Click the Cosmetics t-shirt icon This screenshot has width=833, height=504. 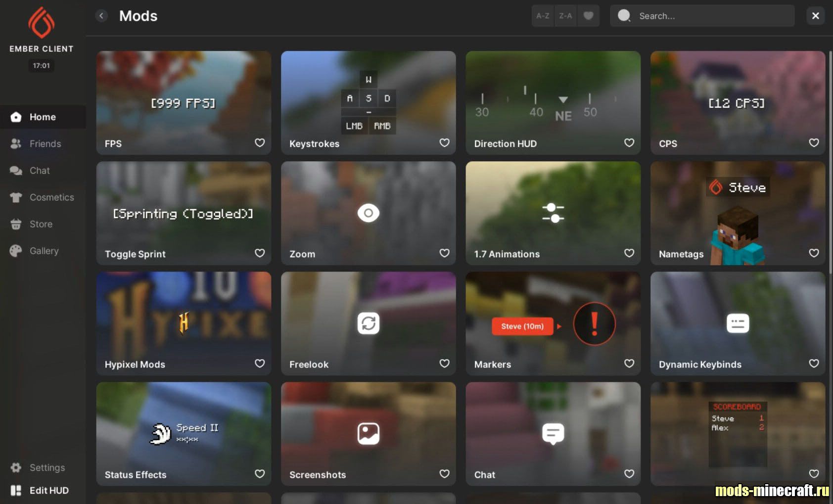16,197
